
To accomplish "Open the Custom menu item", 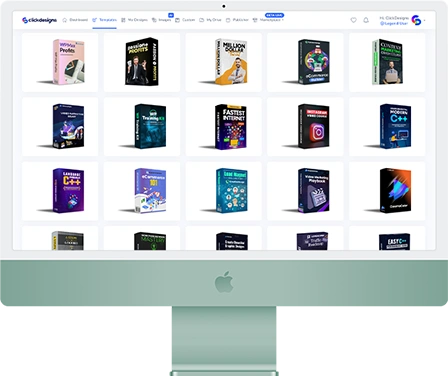I will point(185,20).
